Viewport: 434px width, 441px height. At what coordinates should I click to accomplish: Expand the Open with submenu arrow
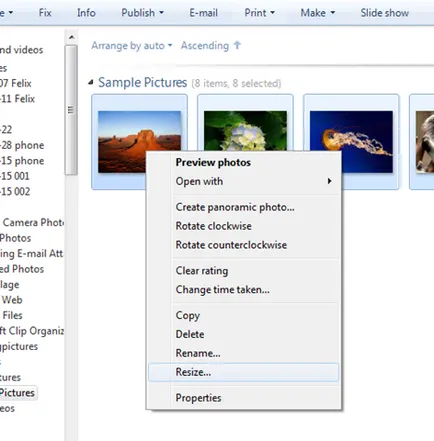[329, 181]
